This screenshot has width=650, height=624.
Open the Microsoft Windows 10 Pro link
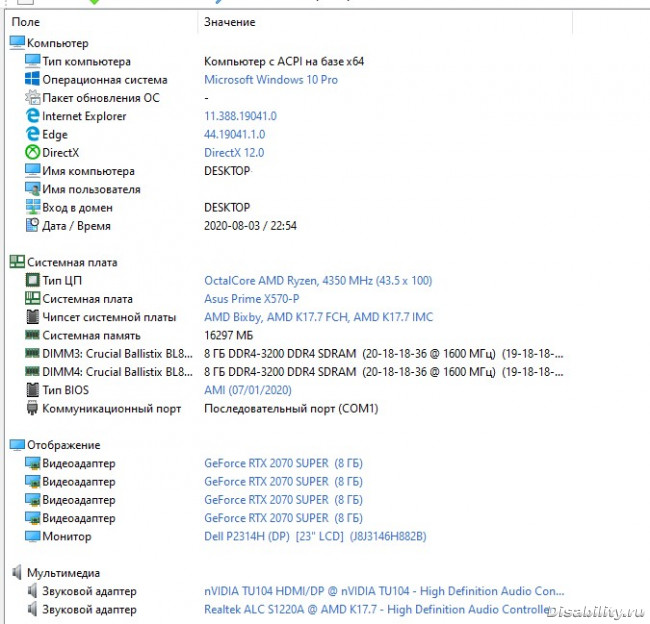pos(271,80)
